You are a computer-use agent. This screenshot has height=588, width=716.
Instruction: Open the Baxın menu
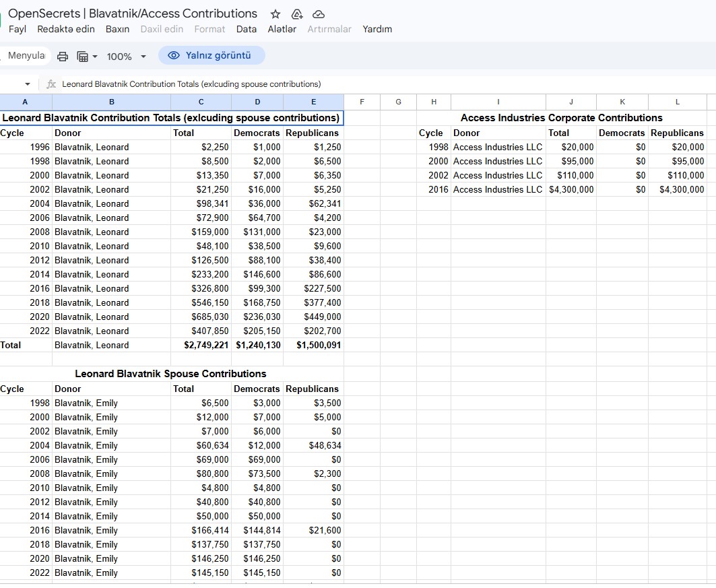(117, 29)
